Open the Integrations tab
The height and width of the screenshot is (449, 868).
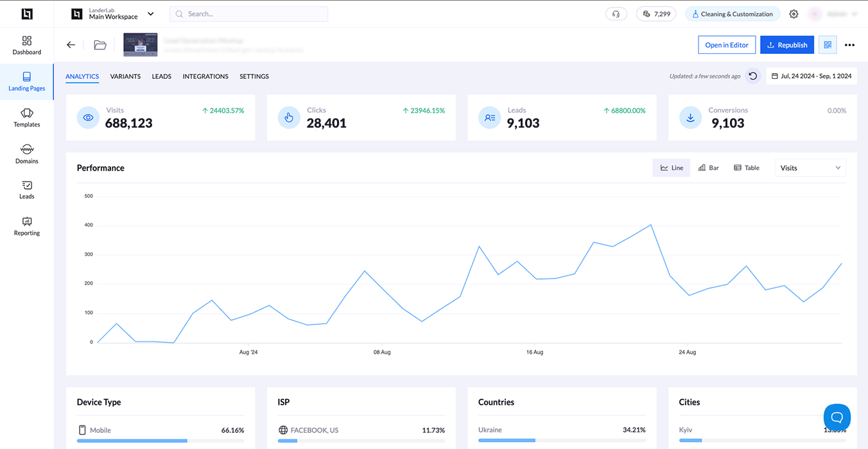(x=205, y=76)
